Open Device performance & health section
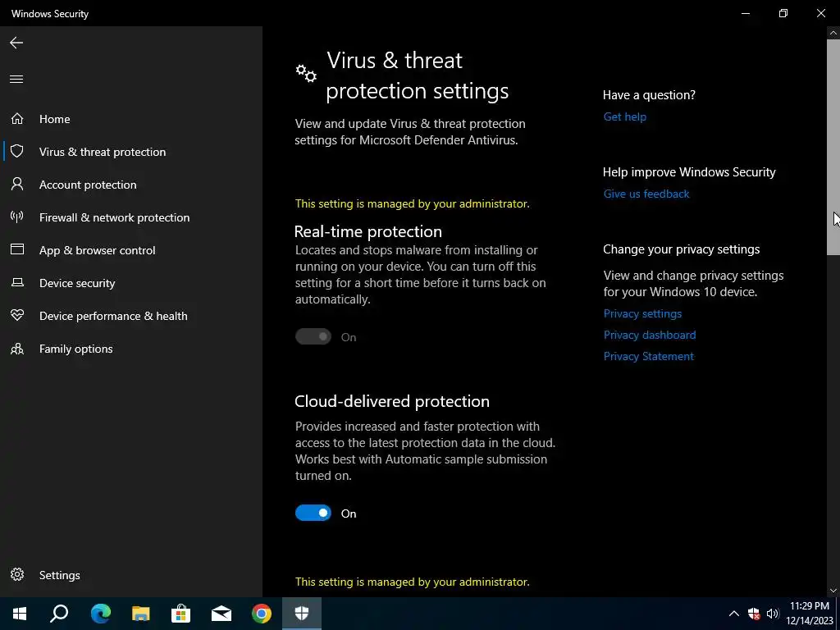840x630 pixels. [x=113, y=316]
